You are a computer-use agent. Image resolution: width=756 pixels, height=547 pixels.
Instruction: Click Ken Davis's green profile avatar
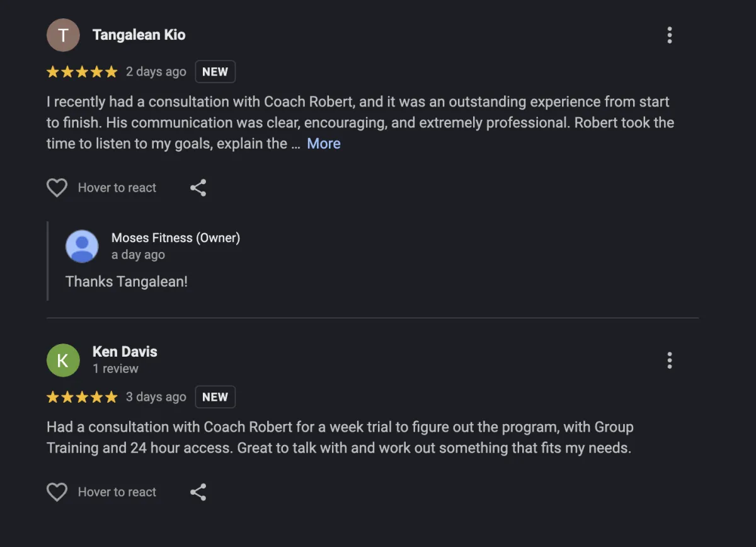[x=63, y=360]
